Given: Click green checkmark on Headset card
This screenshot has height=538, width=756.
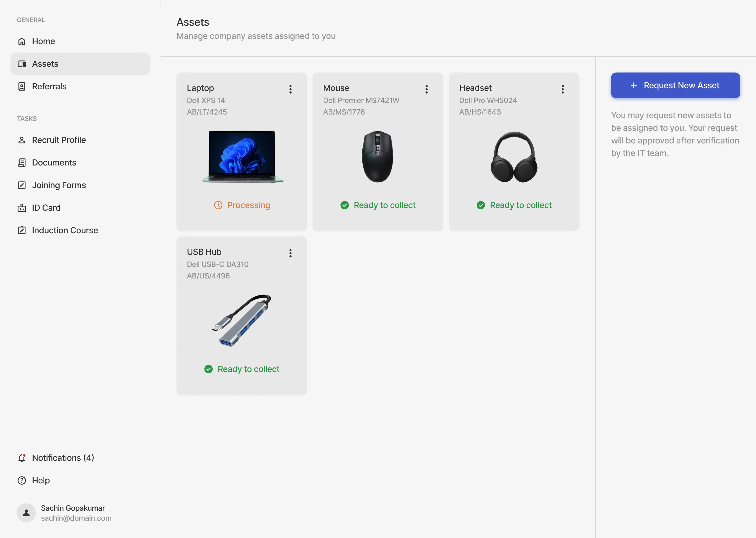Looking at the screenshot, I should [481, 205].
